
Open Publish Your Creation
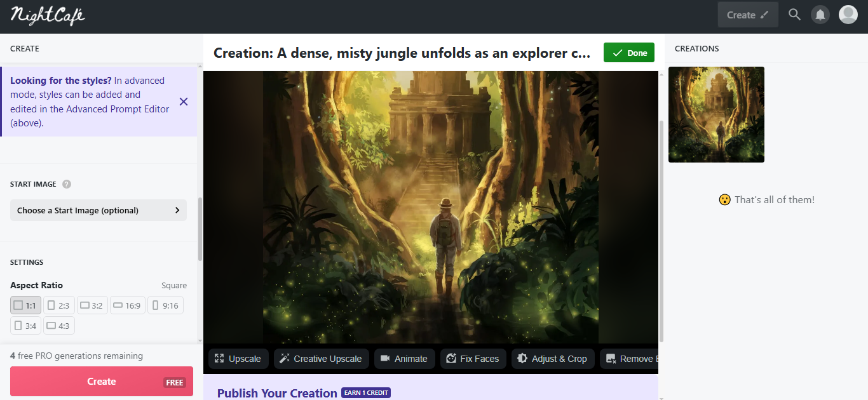tap(277, 392)
